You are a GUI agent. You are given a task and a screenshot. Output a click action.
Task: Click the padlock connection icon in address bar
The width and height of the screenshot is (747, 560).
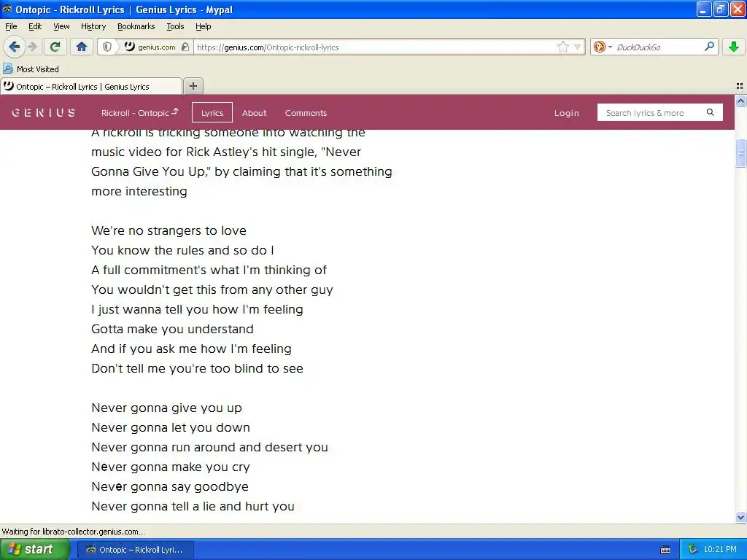pos(185,47)
